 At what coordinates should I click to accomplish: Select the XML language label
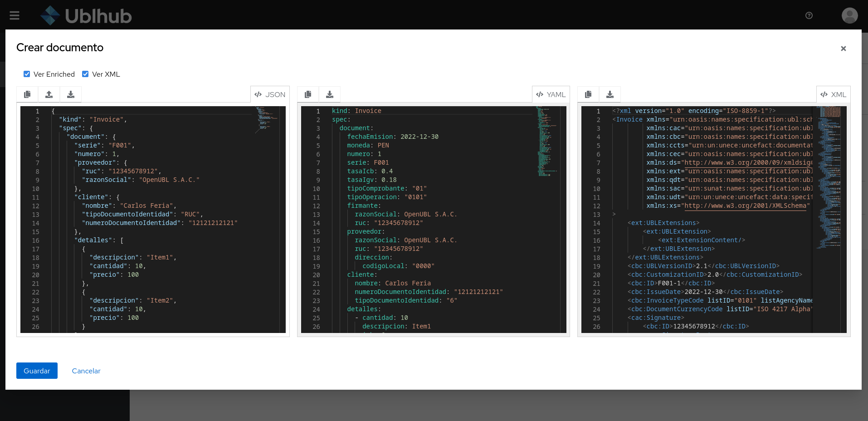[x=833, y=94]
